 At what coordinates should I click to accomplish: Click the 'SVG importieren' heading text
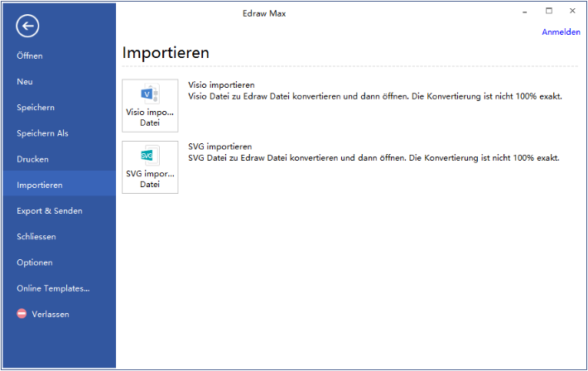(220, 147)
